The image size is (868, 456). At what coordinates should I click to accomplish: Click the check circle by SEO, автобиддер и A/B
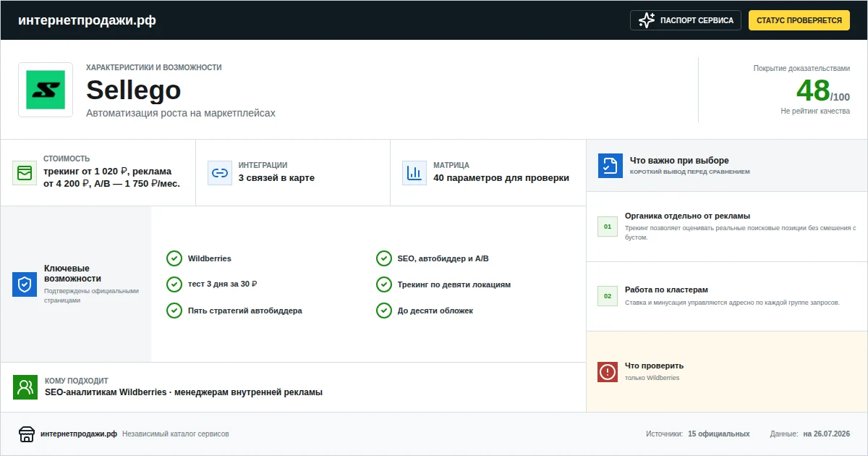point(384,258)
